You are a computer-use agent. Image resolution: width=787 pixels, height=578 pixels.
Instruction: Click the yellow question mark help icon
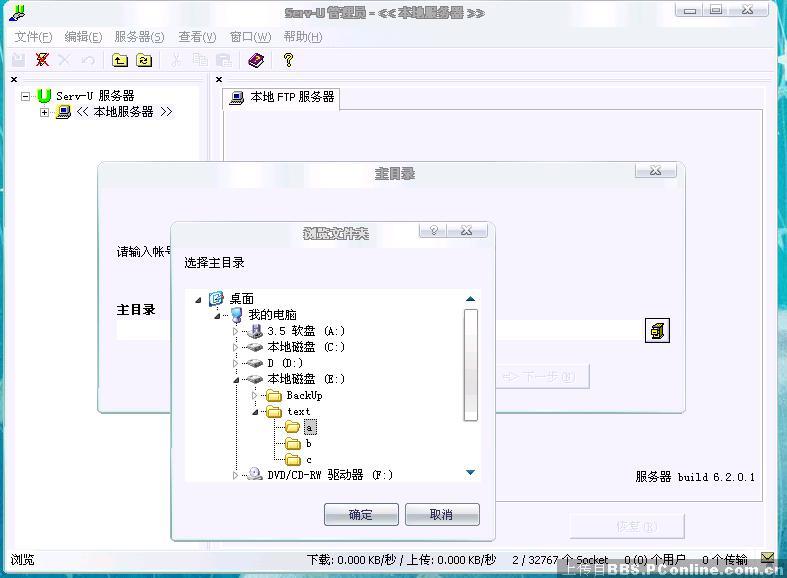pos(288,60)
